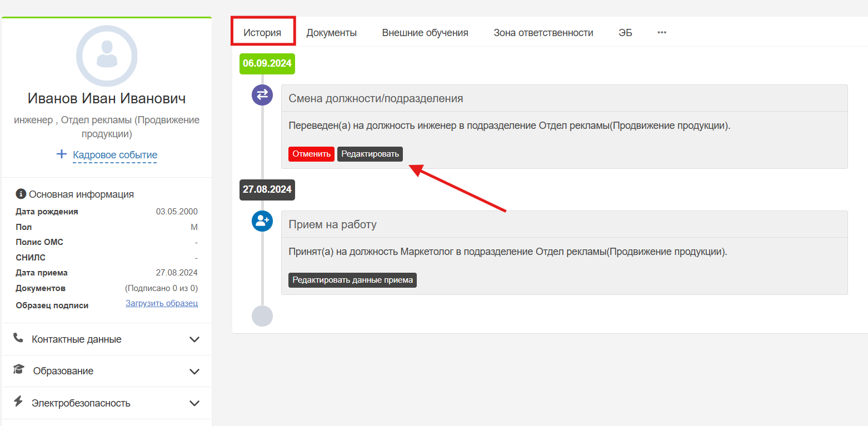Click the Контактные данные section title
The image size is (868, 426).
77,339
